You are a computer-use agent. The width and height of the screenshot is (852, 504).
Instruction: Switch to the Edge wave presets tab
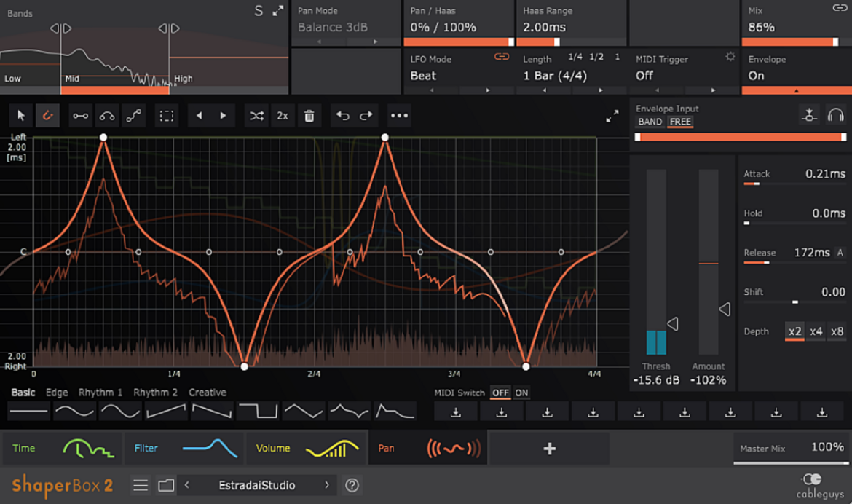click(57, 393)
